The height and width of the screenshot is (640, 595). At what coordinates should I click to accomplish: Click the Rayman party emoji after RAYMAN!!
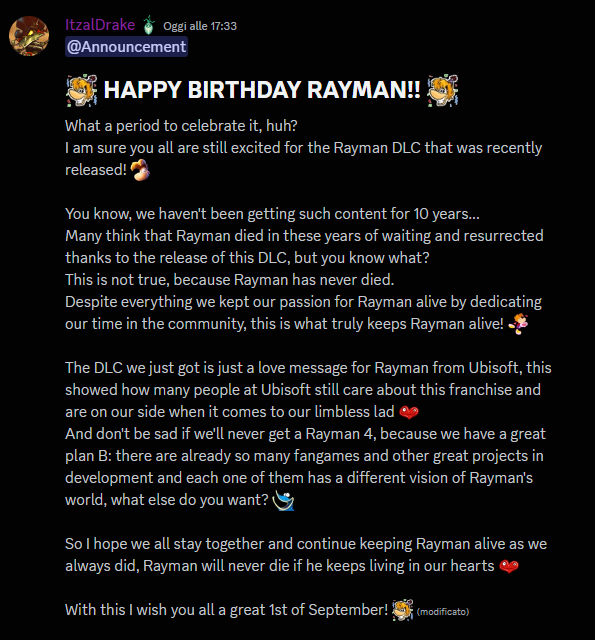pyautogui.click(x=442, y=90)
